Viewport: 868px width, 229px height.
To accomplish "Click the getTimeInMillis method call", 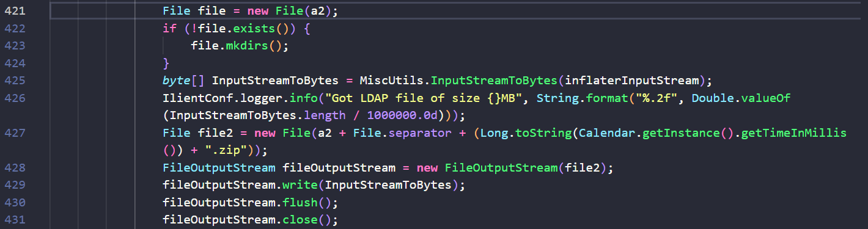I will click(794, 133).
